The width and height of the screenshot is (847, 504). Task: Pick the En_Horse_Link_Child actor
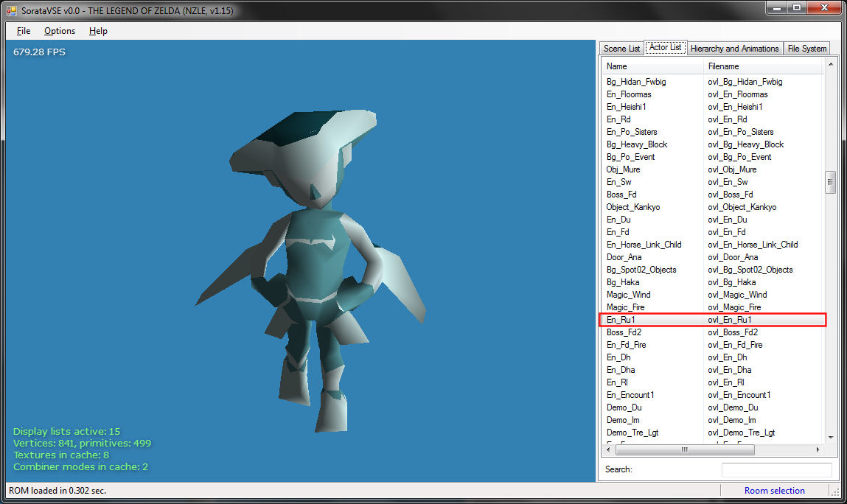click(713, 245)
